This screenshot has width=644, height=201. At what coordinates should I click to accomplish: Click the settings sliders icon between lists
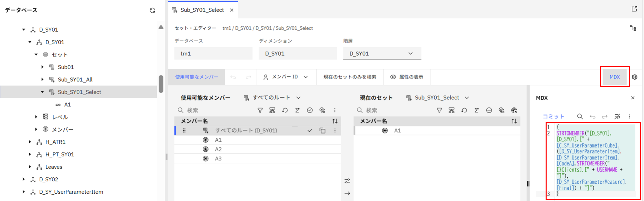(x=347, y=181)
